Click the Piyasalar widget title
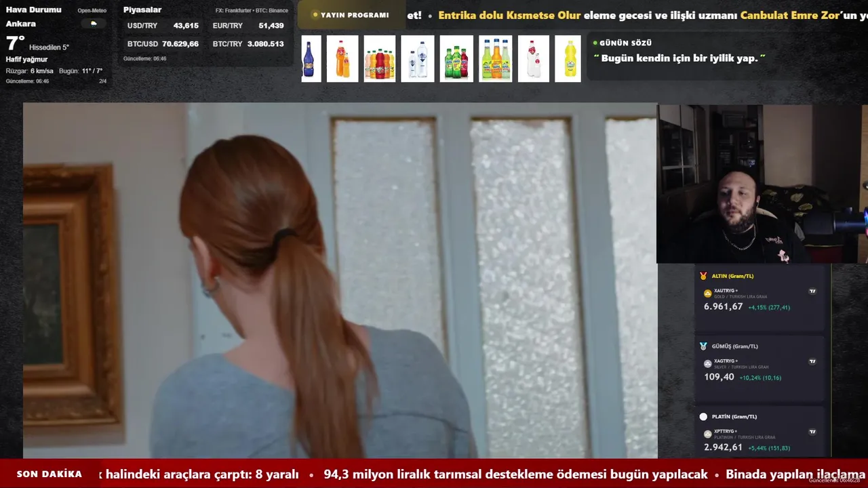Screen dimensions: 868x488 click(x=142, y=9)
